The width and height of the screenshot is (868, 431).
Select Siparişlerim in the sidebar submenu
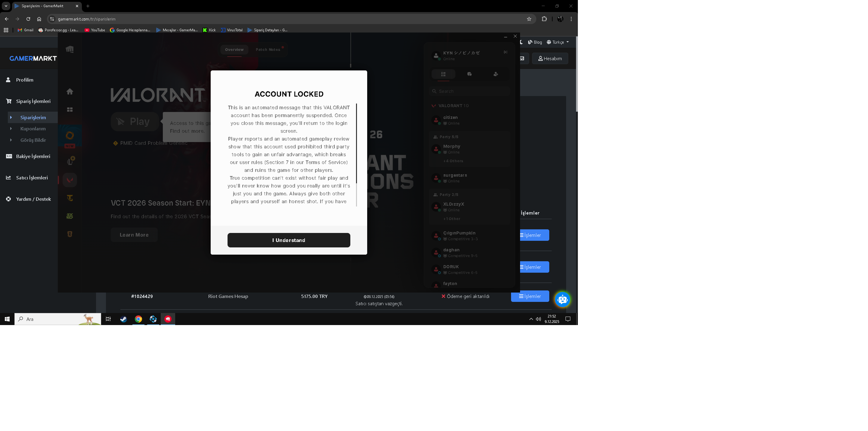point(33,117)
